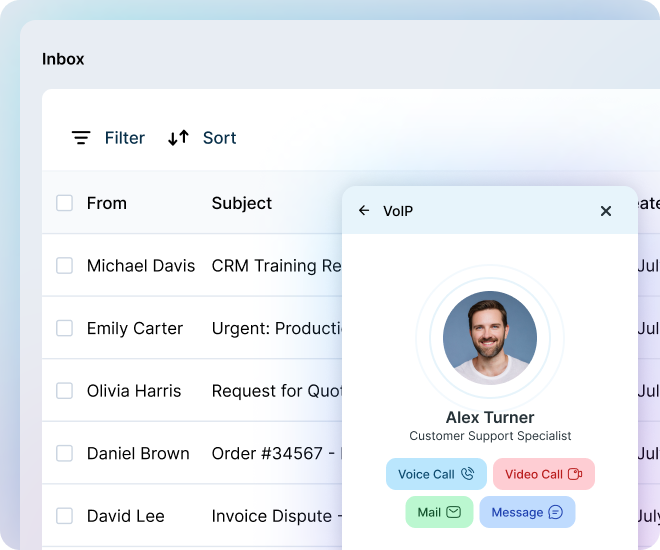Image resolution: width=660 pixels, height=550 pixels.
Task: Check the Daniel Brown row checkbox
Action: 64,453
